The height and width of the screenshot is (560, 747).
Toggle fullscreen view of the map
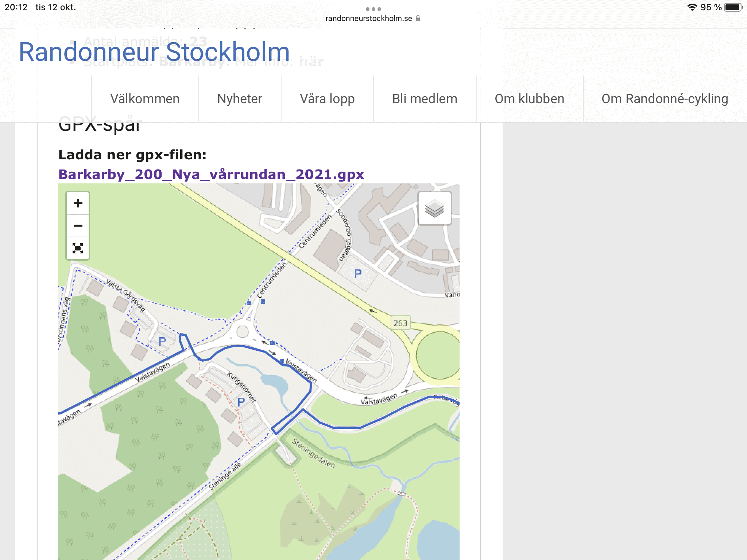(78, 248)
